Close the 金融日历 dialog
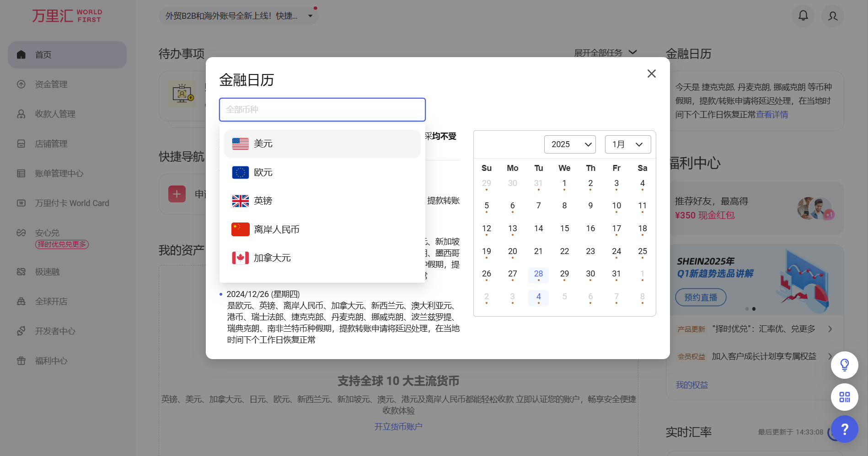 (x=651, y=74)
